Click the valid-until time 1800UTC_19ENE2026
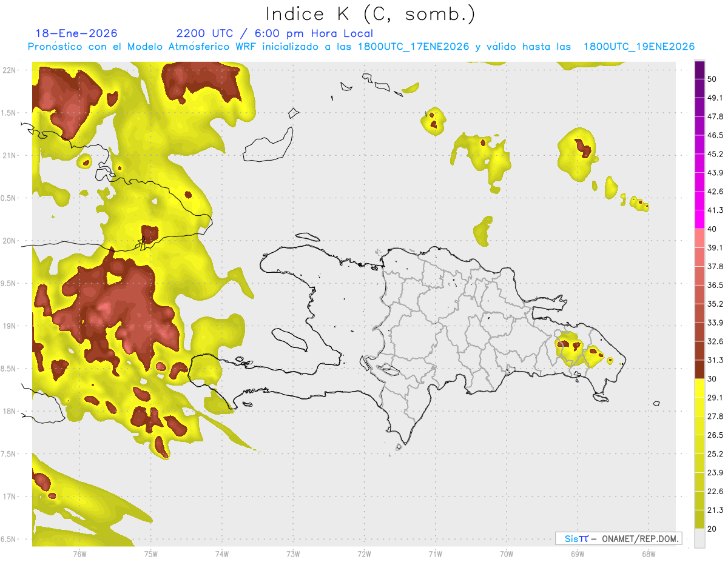The width and height of the screenshot is (728, 562). click(x=639, y=47)
